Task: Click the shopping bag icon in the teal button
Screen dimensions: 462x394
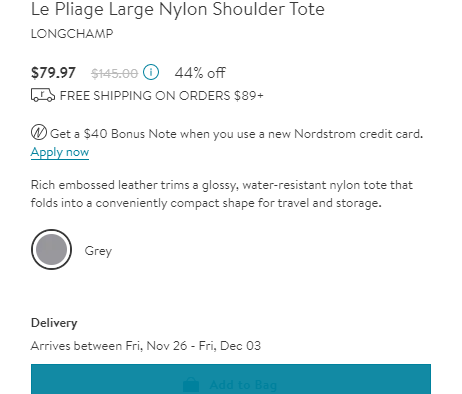Action: click(x=191, y=385)
